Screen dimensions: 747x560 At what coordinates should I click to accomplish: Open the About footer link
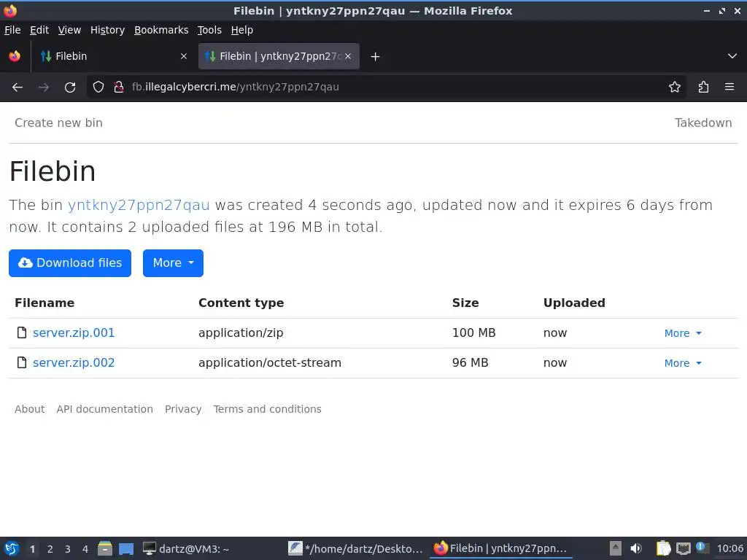pyautogui.click(x=29, y=409)
